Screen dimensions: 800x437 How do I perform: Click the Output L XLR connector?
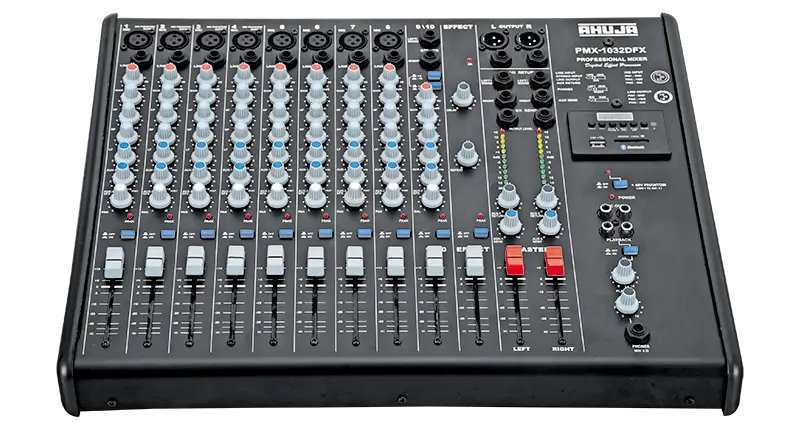[x=496, y=39]
